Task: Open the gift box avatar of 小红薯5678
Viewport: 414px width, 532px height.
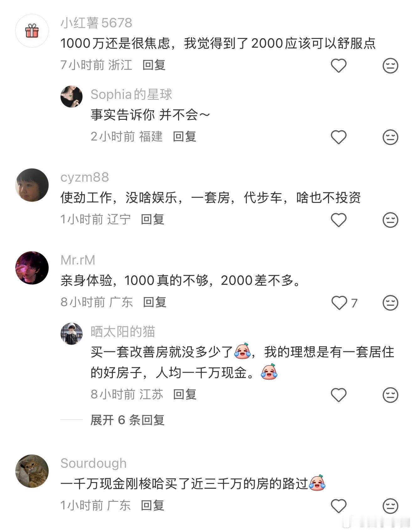Action: coord(32,31)
